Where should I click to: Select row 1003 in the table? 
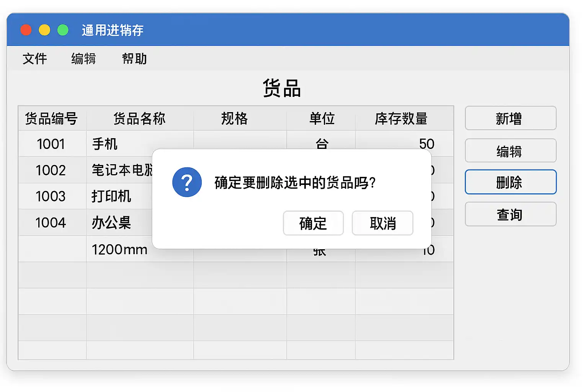pos(51,196)
